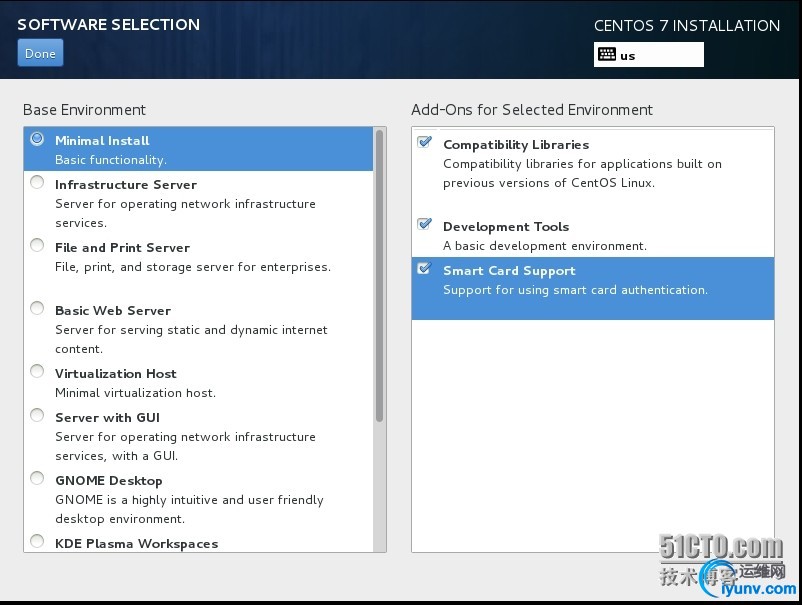Open the us keyboard layout selector
The height and width of the screenshot is (605, 802).
[649, 55]
